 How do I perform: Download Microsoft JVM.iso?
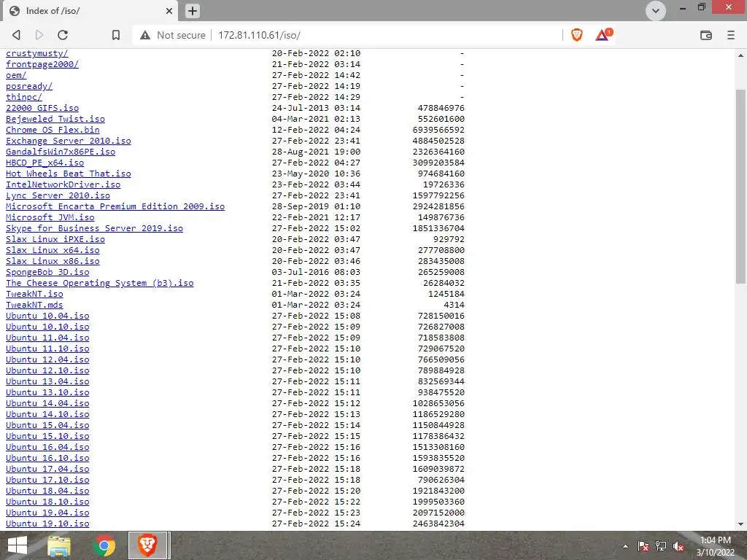click(50, 217)
